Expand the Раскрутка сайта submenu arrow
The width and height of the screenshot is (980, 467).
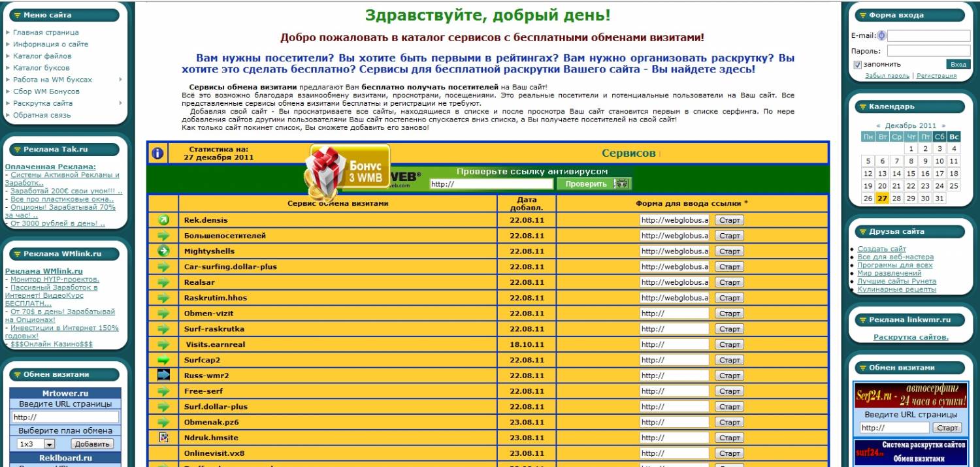[121, 103]
